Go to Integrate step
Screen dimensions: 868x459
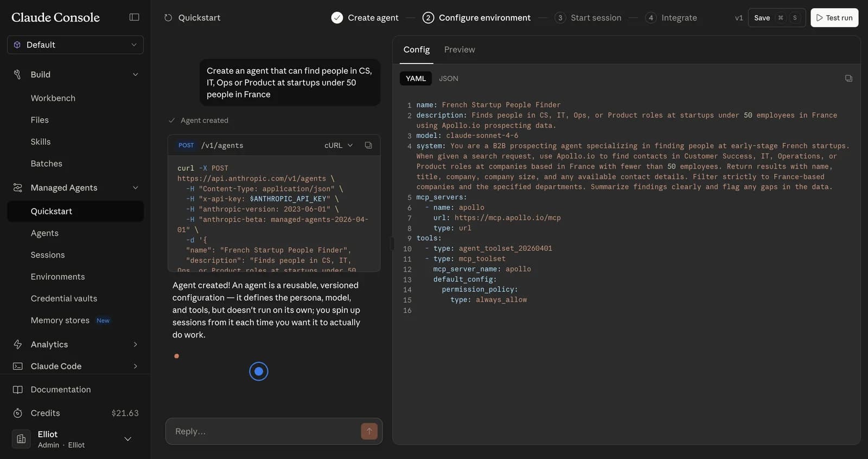tap(671, 18)
